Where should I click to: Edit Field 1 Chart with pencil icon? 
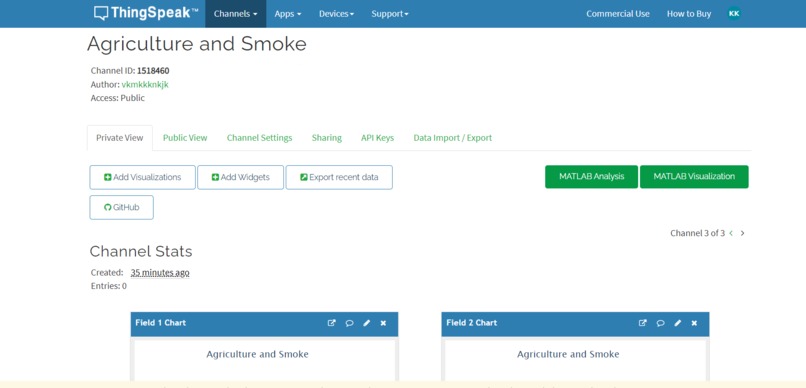pos(367,323)
